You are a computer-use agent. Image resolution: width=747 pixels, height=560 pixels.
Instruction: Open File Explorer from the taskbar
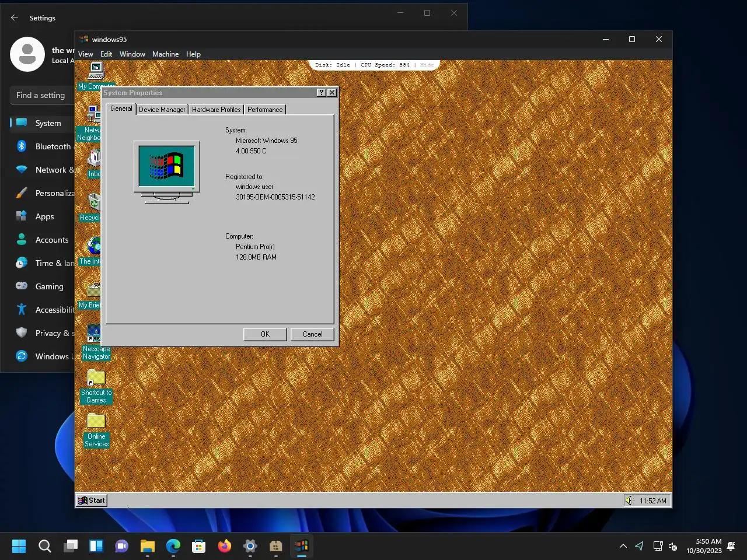148,546
